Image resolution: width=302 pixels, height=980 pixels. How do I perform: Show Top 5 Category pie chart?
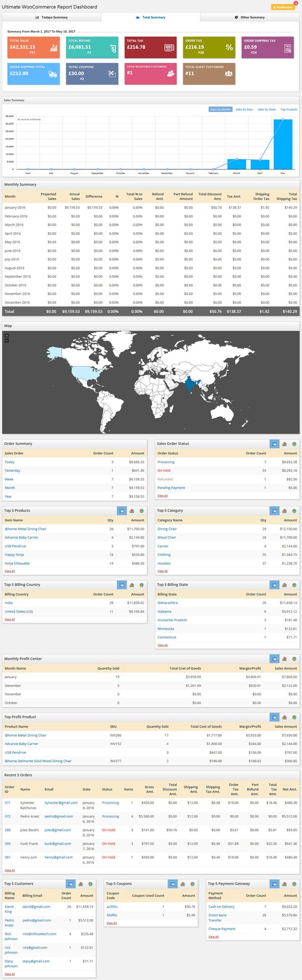[x=294, y=511]
